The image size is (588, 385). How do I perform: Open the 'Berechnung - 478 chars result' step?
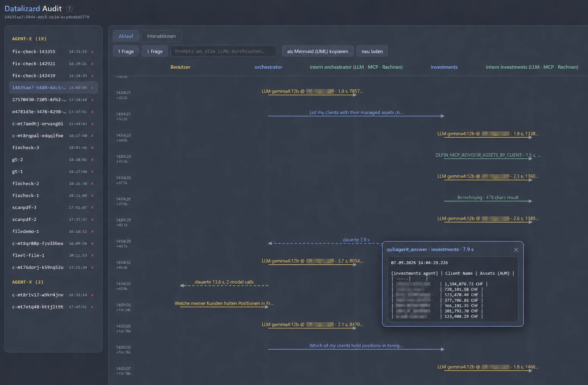tap(488, 198)
